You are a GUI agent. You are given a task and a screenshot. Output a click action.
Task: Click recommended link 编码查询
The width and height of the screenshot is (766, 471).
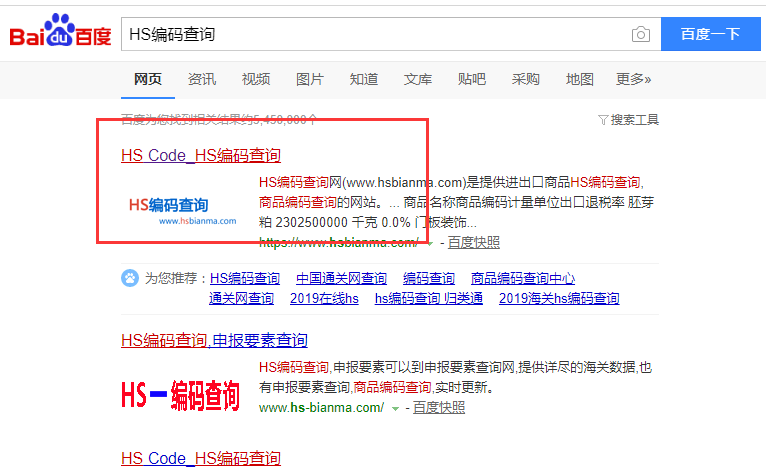click(x=429, y=278)
